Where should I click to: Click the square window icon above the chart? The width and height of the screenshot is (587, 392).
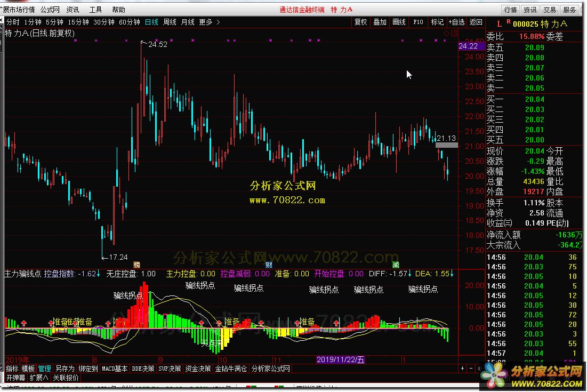[454, 33]
